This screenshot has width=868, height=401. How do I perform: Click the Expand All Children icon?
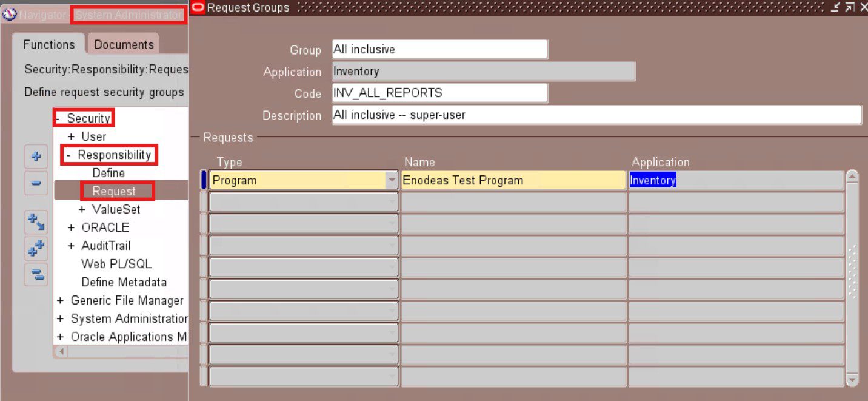[36, 222]
